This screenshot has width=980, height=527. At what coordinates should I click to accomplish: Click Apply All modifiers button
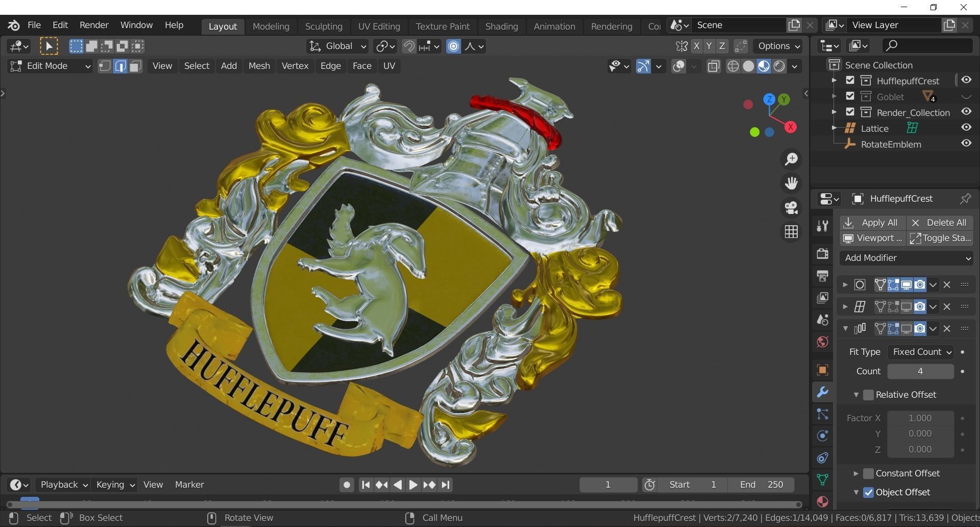pyautogui.click(x=873, y=223)
